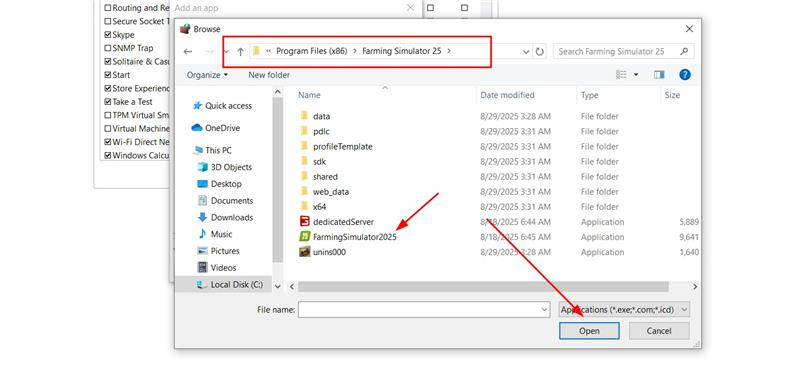Select the x64 folder icon
Image resolution: width=800 pixels, height=375 pixels.
click(305, 207)
